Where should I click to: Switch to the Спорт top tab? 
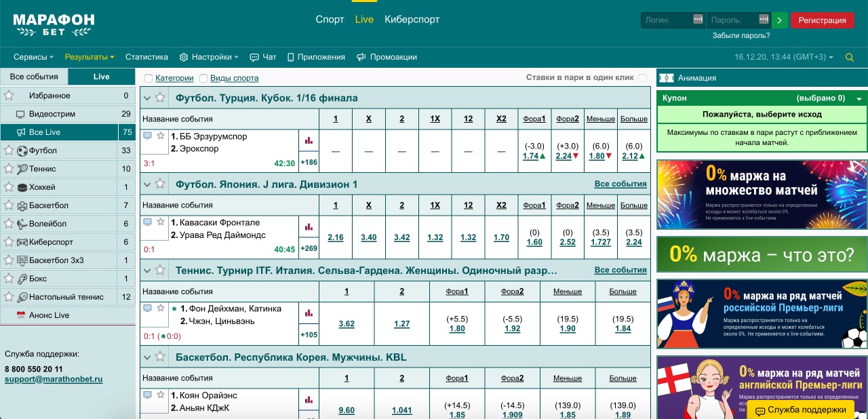pos(330,20)
